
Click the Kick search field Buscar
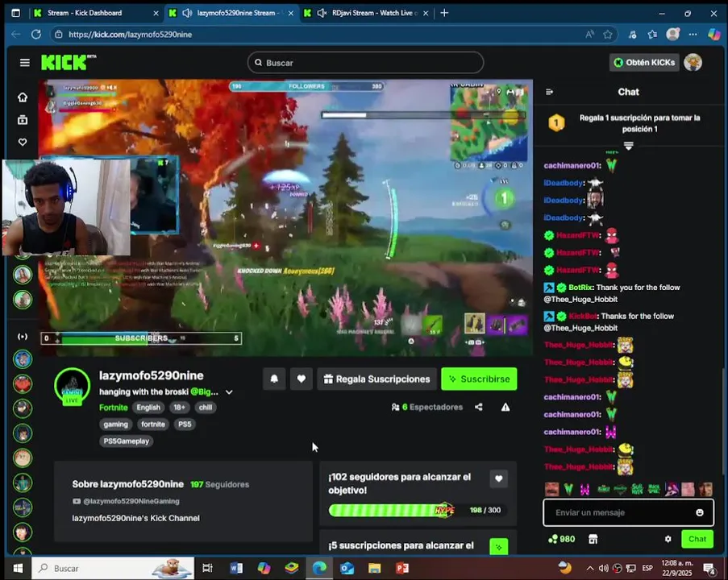365,63
